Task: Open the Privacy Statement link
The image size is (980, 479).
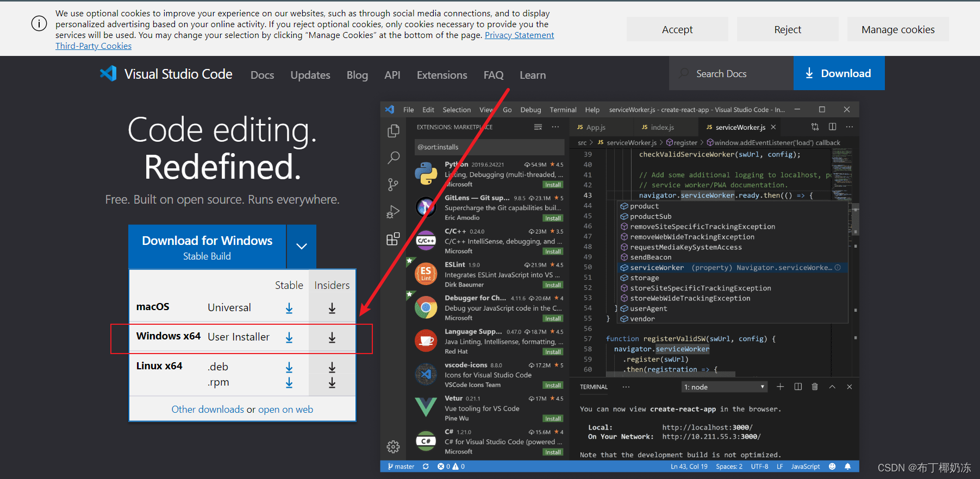Action: click(519, 35)
